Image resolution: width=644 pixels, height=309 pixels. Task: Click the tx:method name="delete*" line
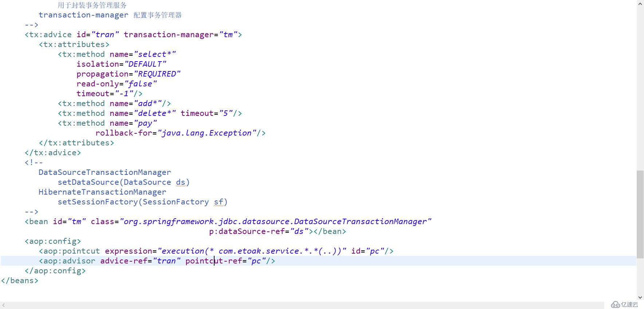pos(150,113)
